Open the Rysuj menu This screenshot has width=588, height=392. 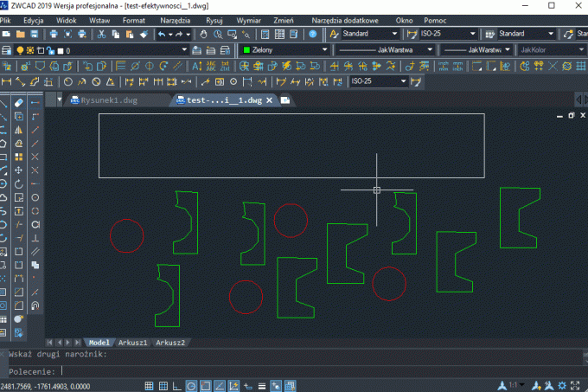[x=214, y=21]
